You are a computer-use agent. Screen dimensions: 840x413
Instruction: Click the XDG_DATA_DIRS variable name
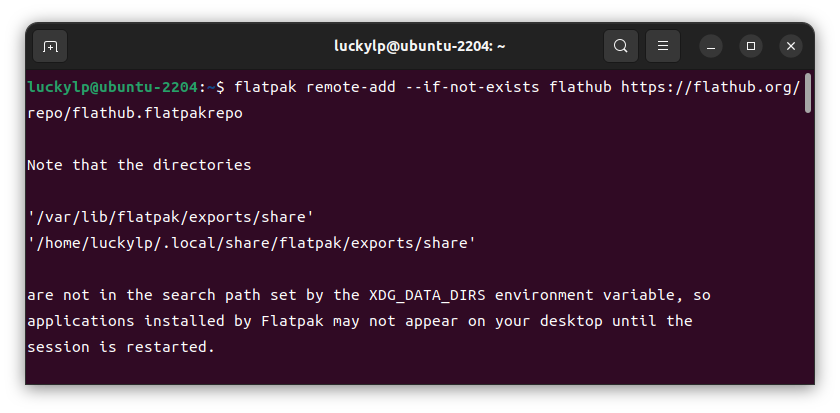pyautogui.click(x=428, y=295)
